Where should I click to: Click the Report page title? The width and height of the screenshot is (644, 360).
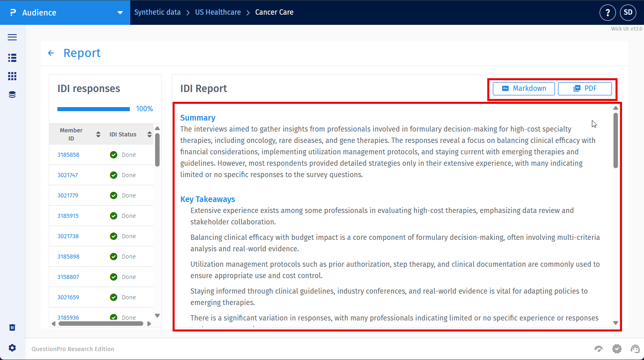click(x=82, y=53)
